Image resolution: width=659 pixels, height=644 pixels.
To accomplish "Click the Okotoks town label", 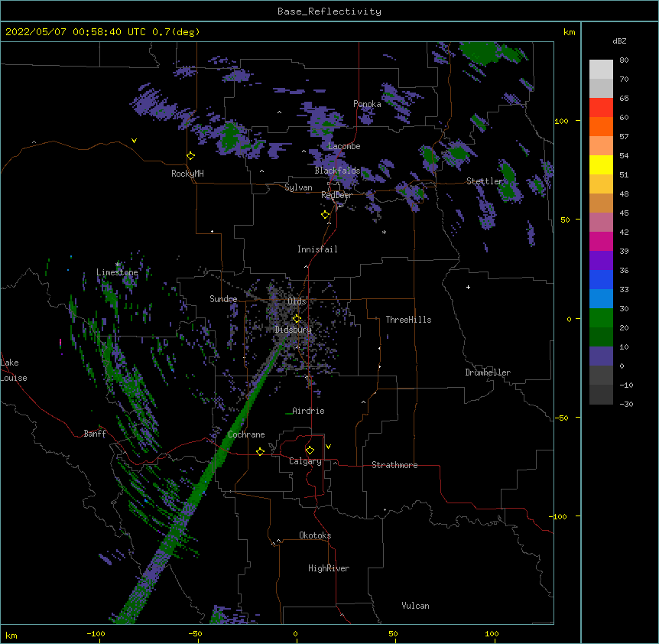I will point(315,535).
